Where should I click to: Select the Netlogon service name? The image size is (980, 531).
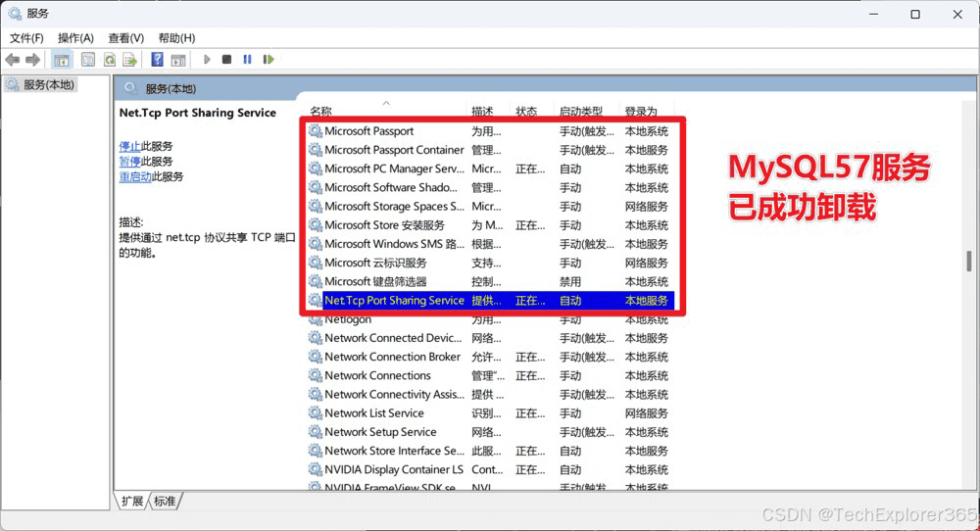tap(348, 319)
